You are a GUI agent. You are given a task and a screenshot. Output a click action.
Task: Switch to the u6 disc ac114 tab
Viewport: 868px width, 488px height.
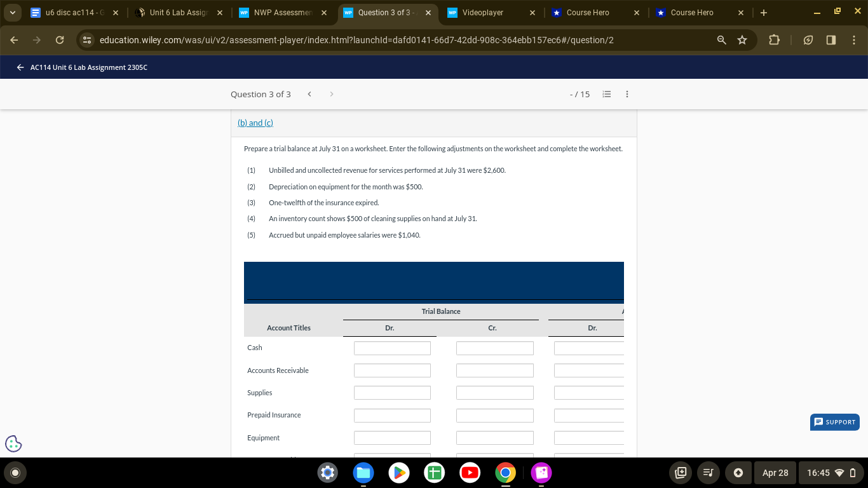[75, 12]
